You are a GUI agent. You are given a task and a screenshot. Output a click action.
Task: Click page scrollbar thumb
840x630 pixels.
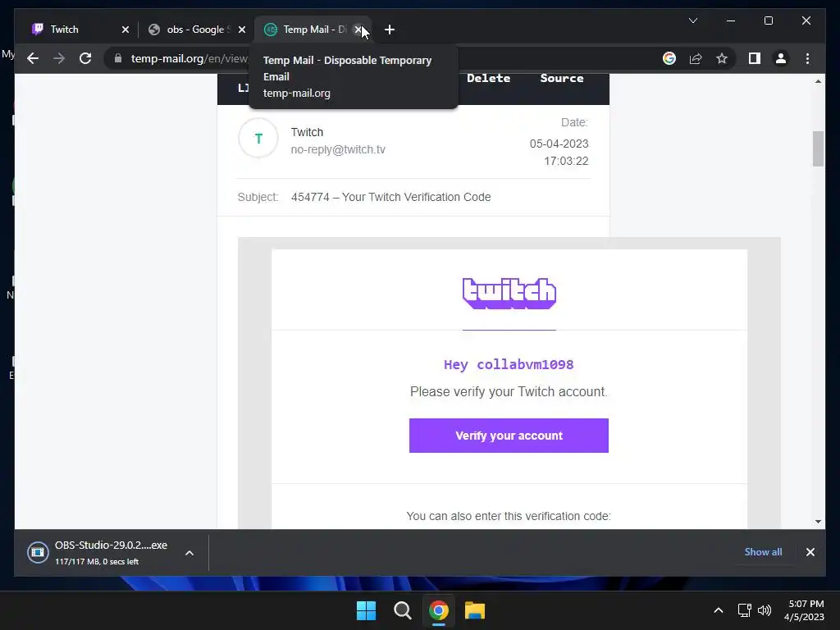[818, 148]
